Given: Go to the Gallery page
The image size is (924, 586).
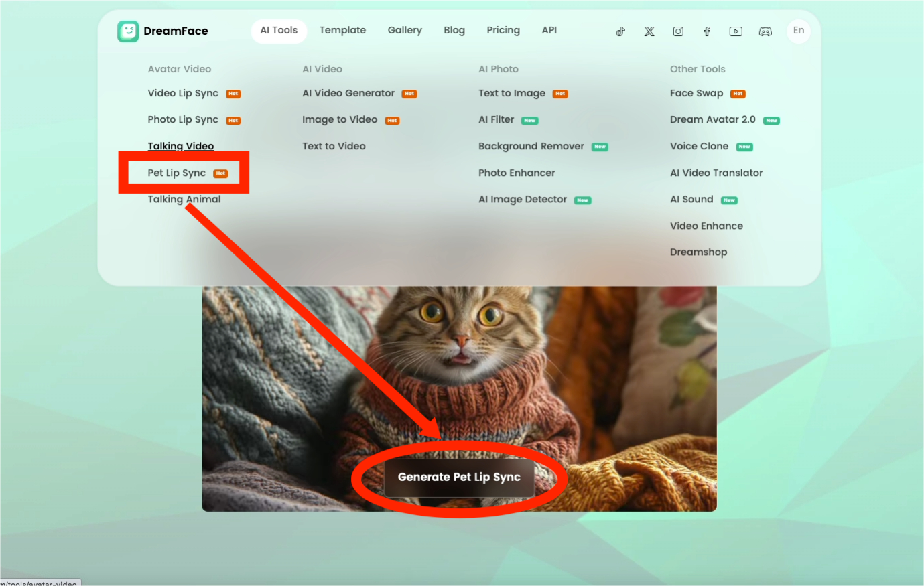Looking at the screenshot, I should (405, 31).
